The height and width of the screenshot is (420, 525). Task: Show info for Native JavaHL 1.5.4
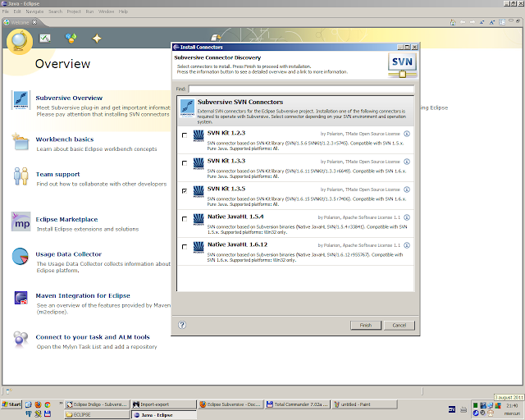click(x=407, y=217)
